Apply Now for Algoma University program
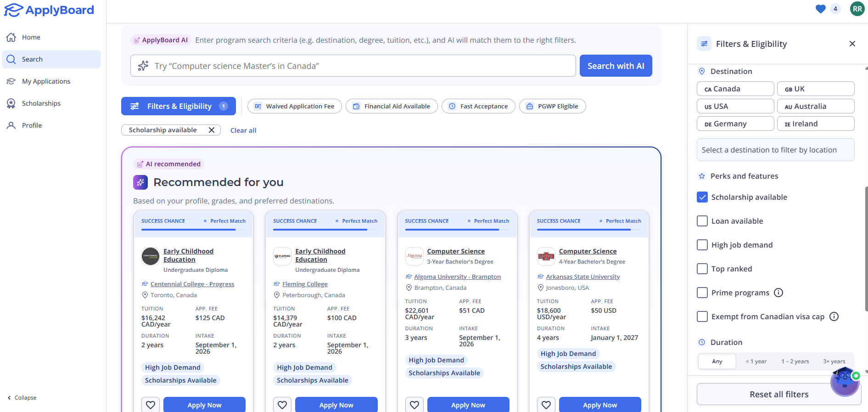The width and height of the screenshot is (868, 412). pos(468,405)
